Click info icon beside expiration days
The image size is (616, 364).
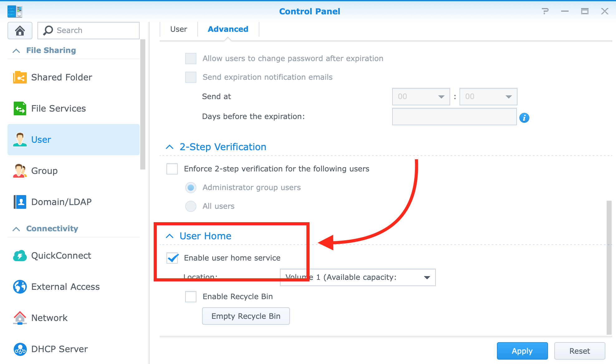(524, 118)
